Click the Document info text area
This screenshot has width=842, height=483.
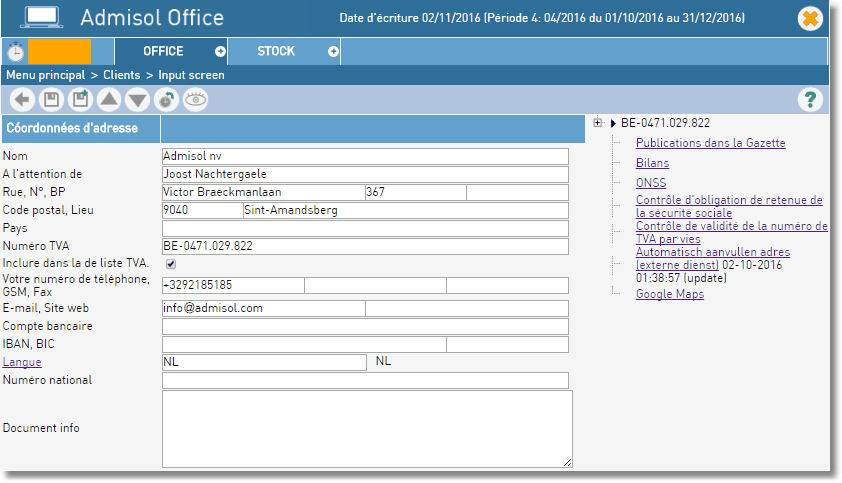coord(367,429)
